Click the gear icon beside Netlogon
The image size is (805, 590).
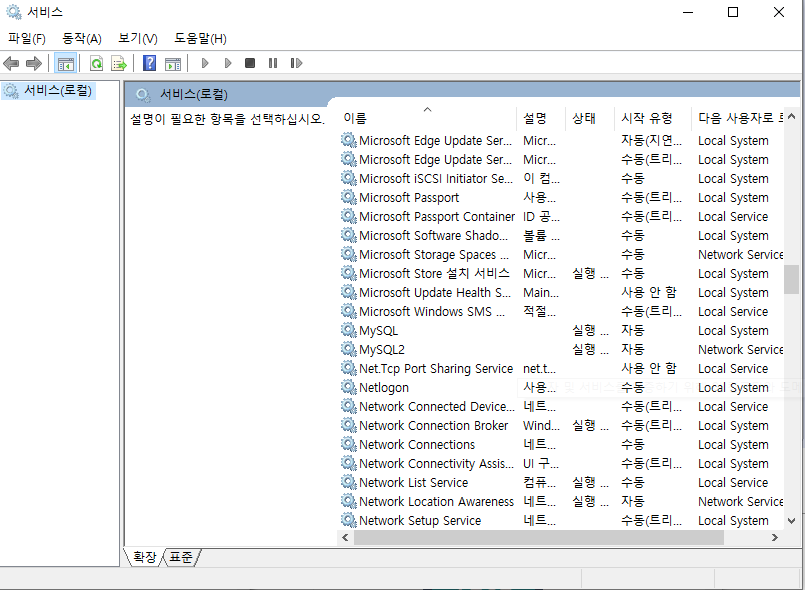pos(349,387)
